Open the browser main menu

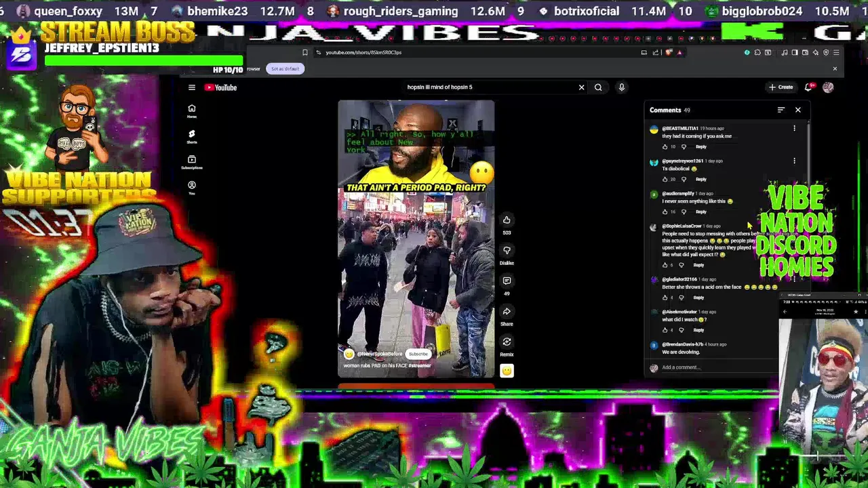[836, 52]
